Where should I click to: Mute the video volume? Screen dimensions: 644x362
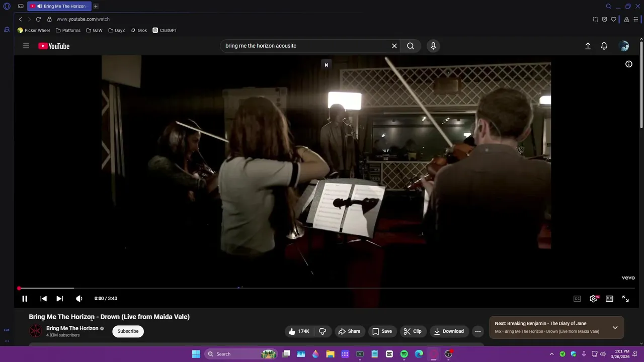point(79,299)
